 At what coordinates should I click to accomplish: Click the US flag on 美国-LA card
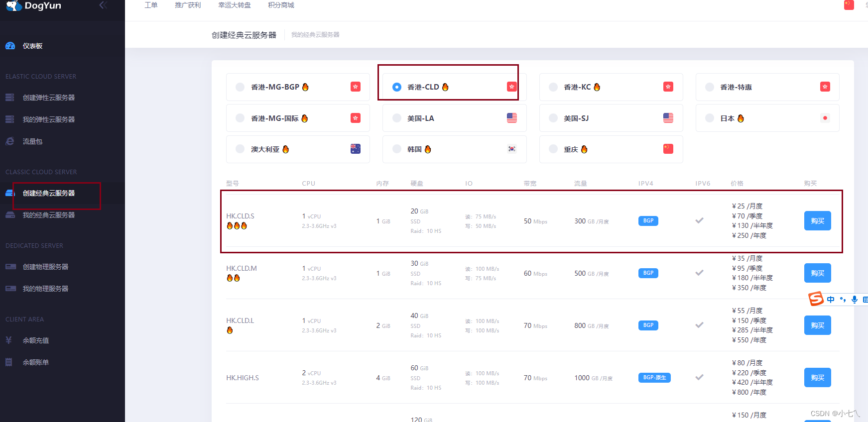click(512, 118)
